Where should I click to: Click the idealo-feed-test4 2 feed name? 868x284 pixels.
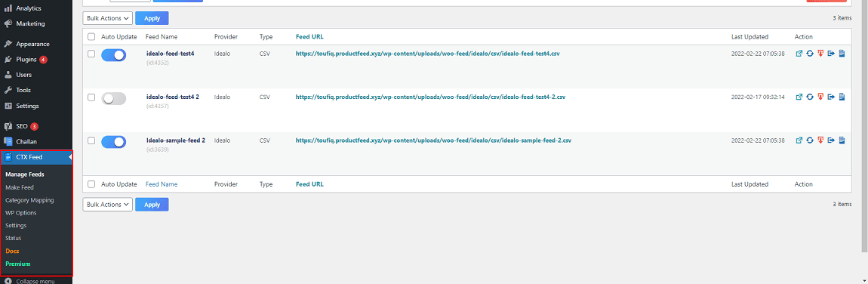click(173, 97)
